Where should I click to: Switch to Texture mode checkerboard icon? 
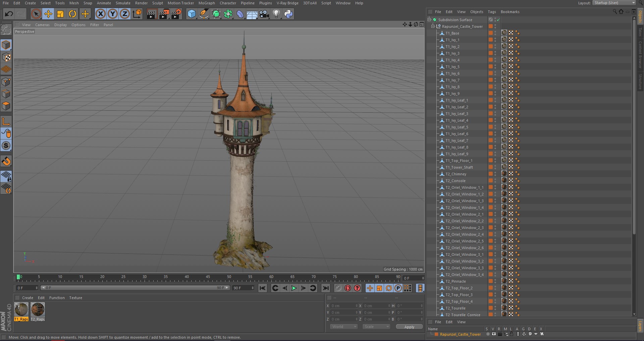[x=6, y=57]
